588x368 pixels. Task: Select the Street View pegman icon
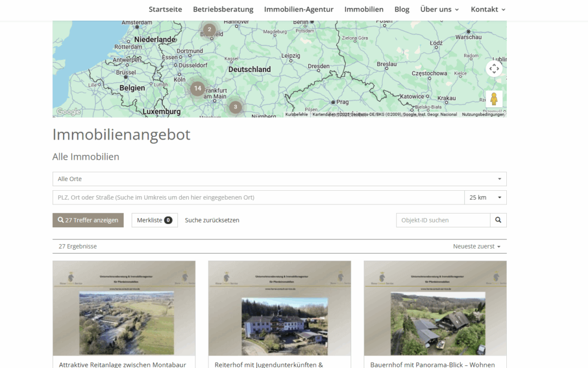click(x=494, y=99)
